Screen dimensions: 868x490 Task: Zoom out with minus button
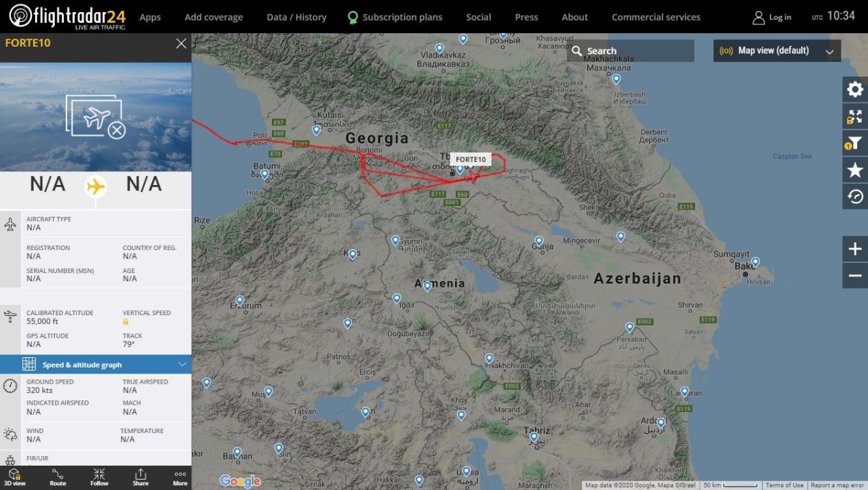855,275
